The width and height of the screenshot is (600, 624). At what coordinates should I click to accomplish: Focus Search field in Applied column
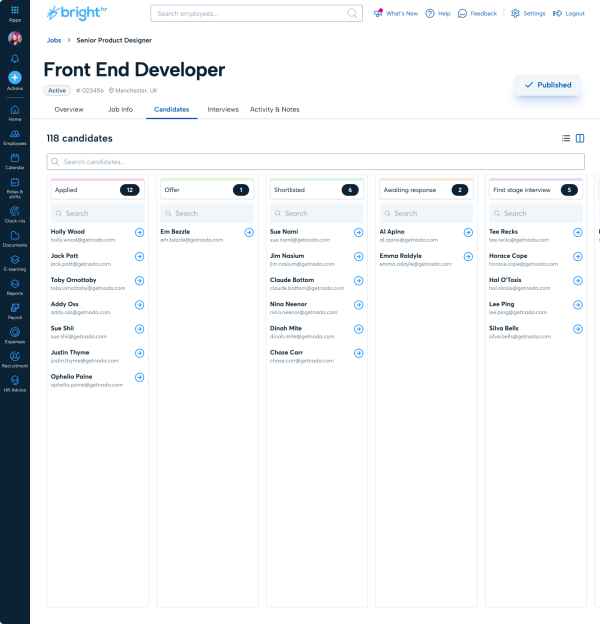[97, 213]
